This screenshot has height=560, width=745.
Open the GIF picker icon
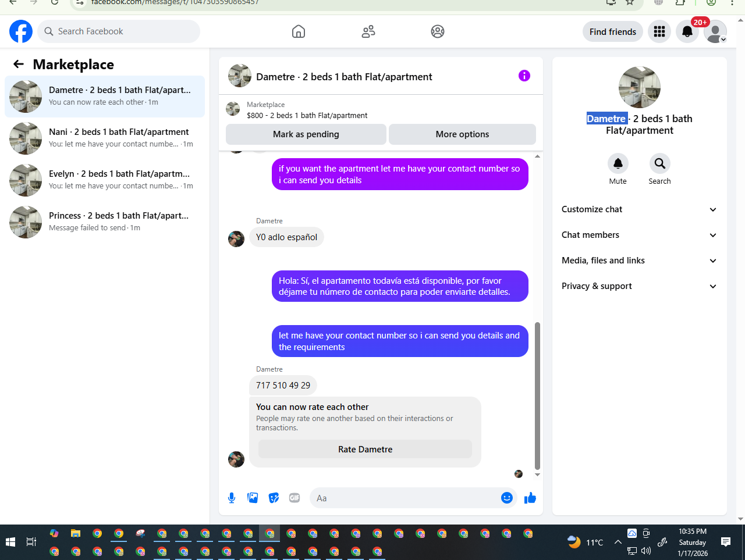point(295,498)
